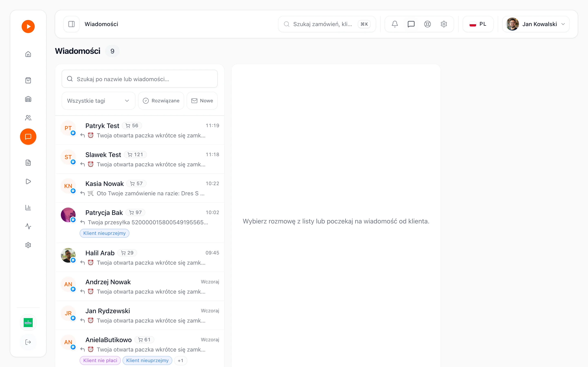Open the Patryk Test conversation
Image resolution: width=588 pixels, height=367 pixels.
coord(140,130)
